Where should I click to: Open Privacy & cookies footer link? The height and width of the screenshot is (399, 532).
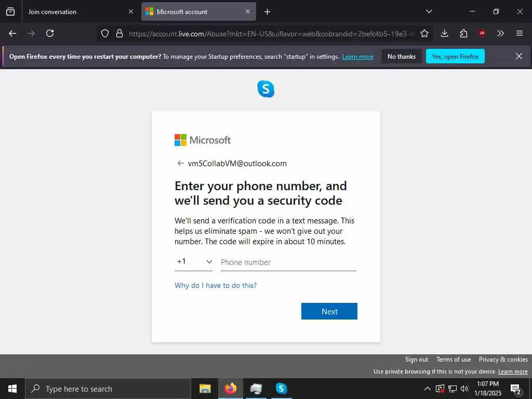click(x=503, y=360)
